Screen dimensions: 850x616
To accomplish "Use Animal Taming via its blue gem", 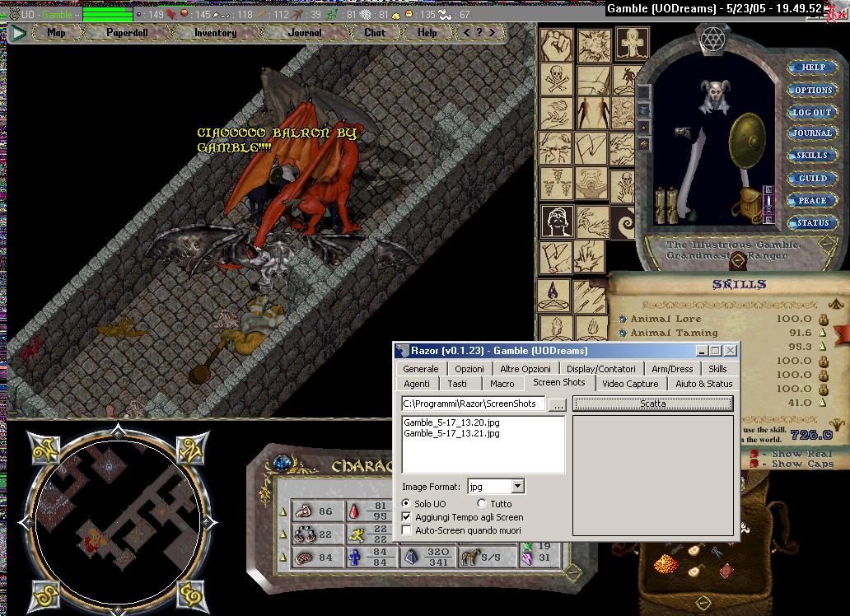I will pyautogui.click(x=623, y=333).
